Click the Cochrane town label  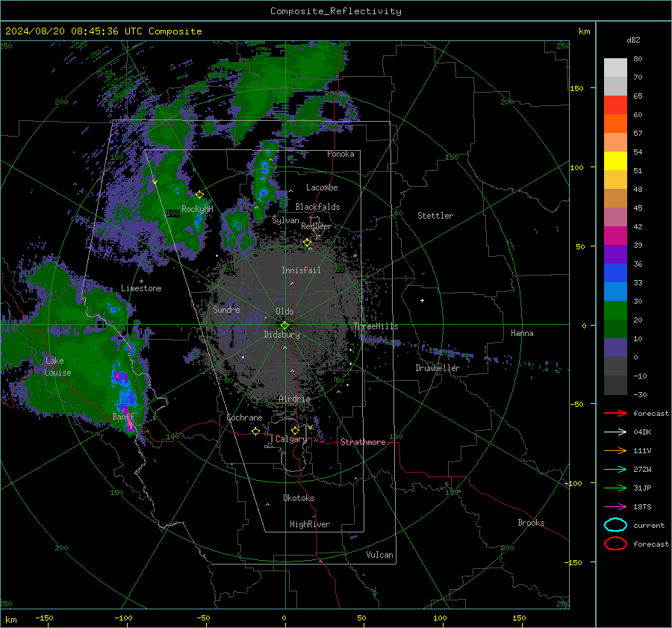click(244, 417)
